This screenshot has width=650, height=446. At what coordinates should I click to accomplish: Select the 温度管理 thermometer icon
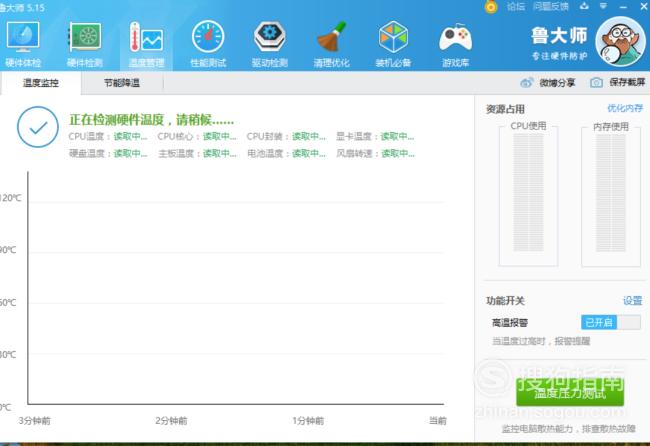click(x=147, y=37)
